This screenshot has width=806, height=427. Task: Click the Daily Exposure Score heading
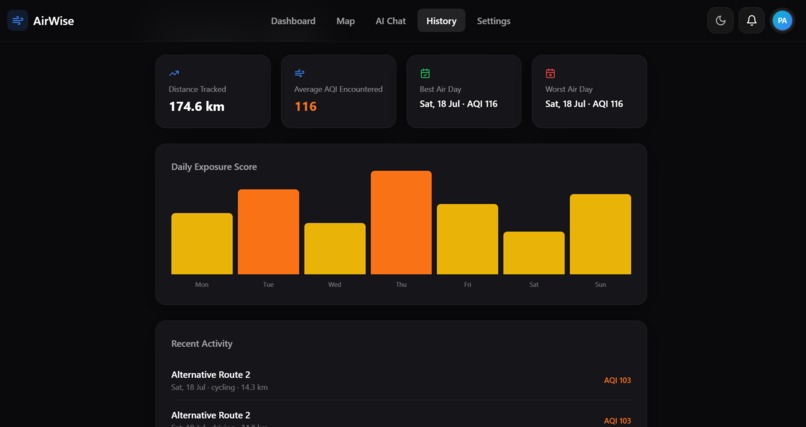214,167
